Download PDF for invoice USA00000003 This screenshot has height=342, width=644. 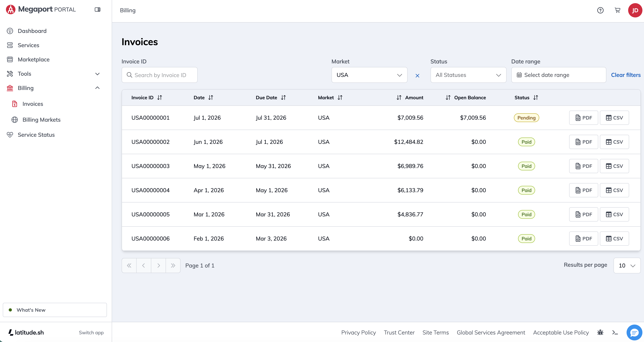[x=583, y=166]
